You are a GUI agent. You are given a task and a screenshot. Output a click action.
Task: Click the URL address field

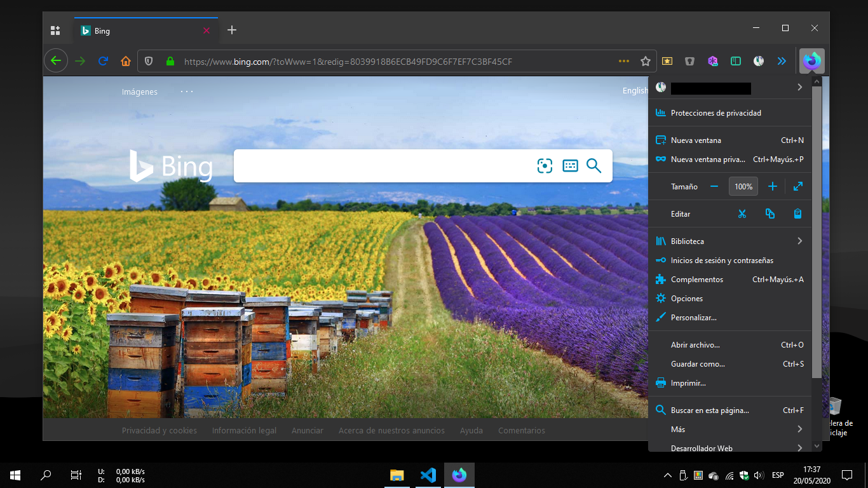pyautogui.click(x=398, y=62)
